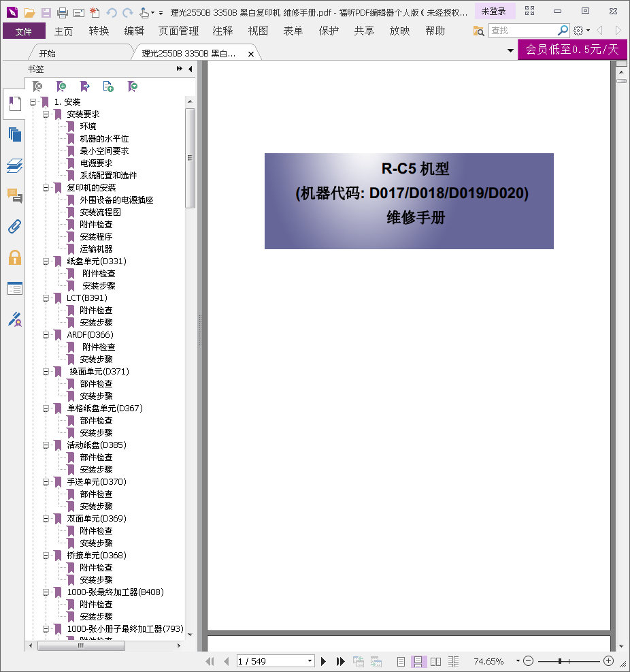Image resolution: width=630 pixels, height=672 pixels.
Task: Open the page number dropdown
Action: pos(310,661)
